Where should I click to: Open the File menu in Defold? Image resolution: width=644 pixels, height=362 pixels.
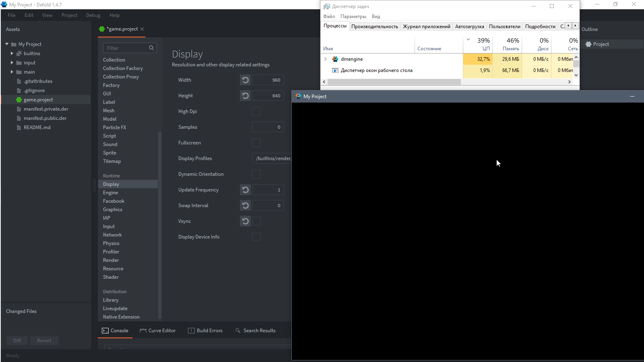click(12, 15)
